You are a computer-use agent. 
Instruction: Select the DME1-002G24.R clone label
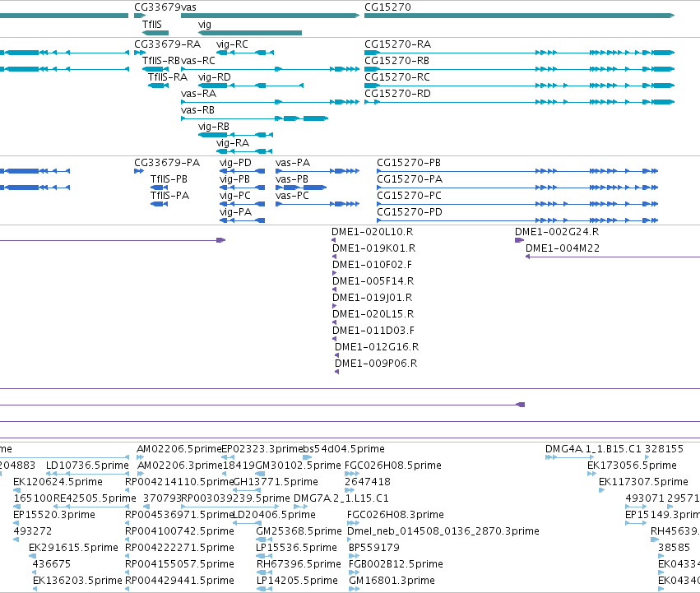557,232
